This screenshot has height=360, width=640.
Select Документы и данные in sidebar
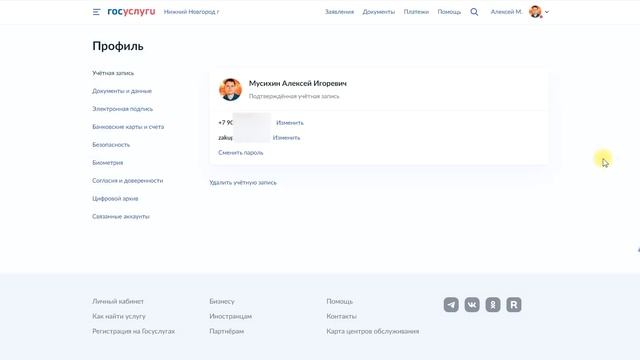(x=122, y=91)
